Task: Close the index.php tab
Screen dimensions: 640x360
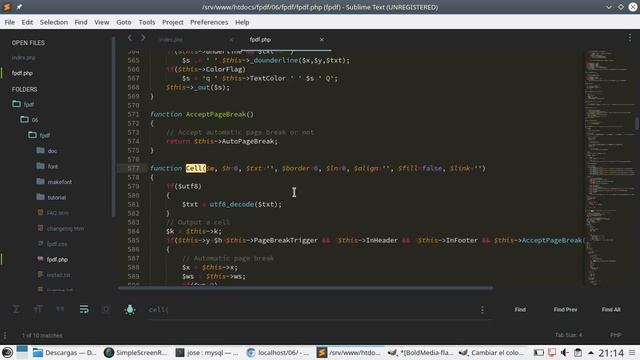Action: 231,40
